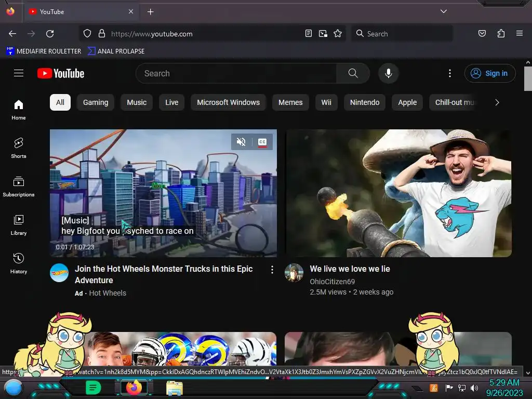Click the Firefox taskbar icon
This screenshot has height=399, width=532.
[134, 388]
